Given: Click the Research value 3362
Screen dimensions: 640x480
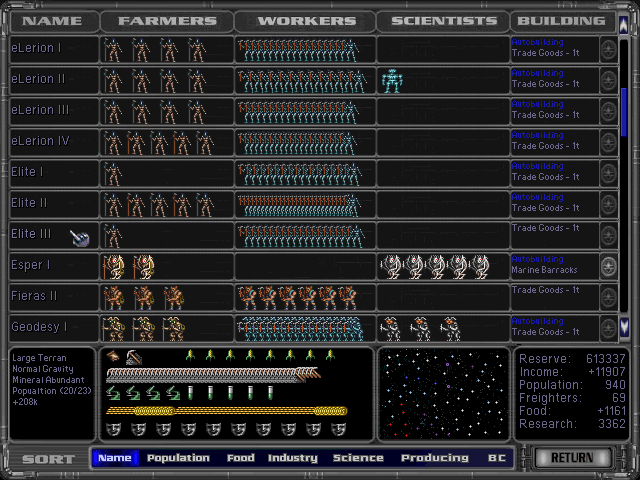Looking at the screenshot, I should [612, 424].
